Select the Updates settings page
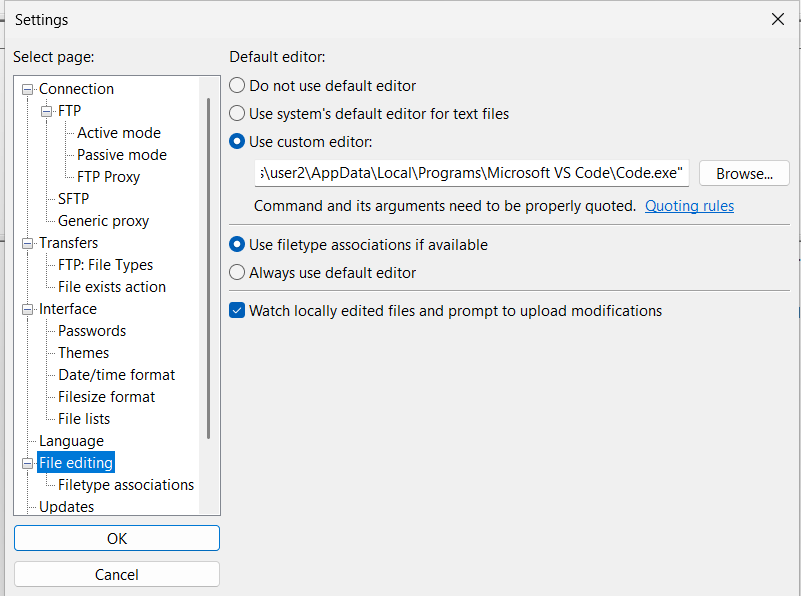The image size is (801, 596). click(66, 506)
